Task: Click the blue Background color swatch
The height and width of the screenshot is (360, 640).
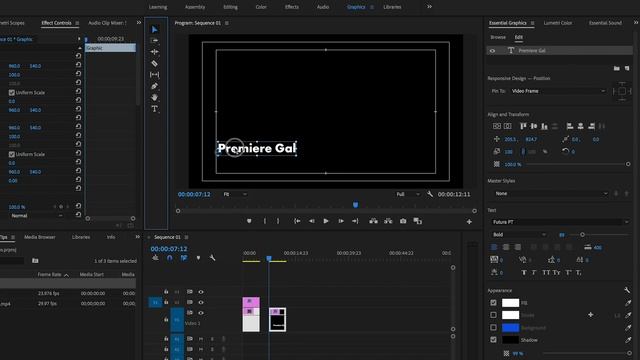Action: point(510,327)
